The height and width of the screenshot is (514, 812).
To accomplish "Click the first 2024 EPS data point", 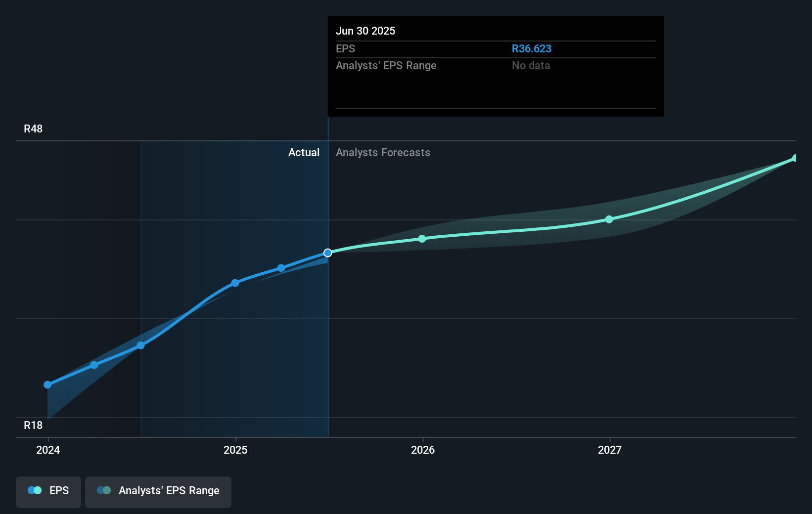I will [47, 384].
